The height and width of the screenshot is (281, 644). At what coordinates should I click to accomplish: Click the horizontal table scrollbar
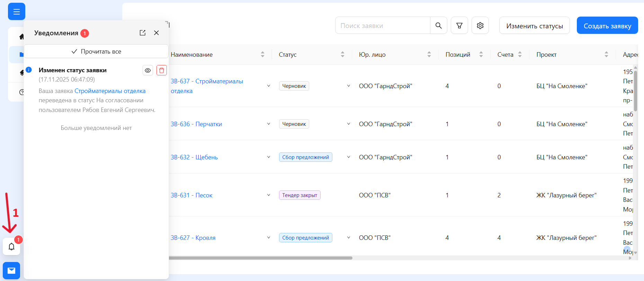point(260,258)
